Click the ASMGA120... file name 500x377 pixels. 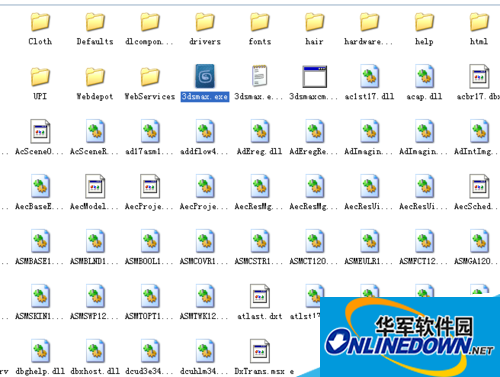click(476, 261)
